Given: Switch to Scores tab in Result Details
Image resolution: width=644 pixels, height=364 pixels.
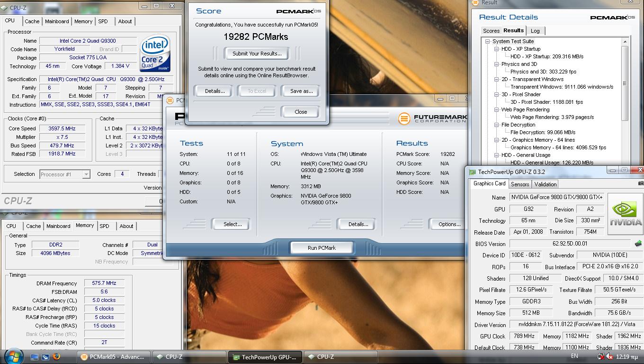Looking at the screenshot, I should coord(491,31).
